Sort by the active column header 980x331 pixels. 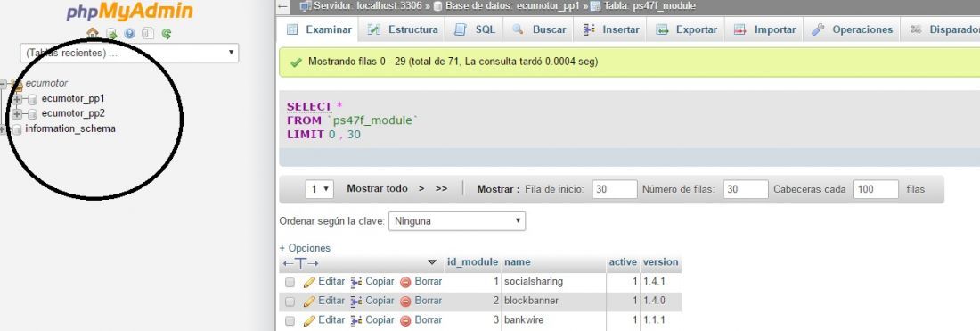(623, 262)
